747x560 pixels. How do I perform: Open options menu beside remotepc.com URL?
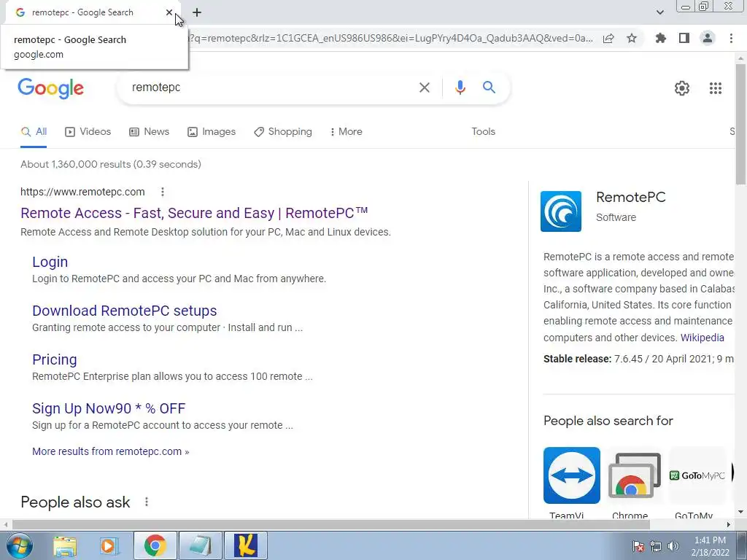point(163,192)
